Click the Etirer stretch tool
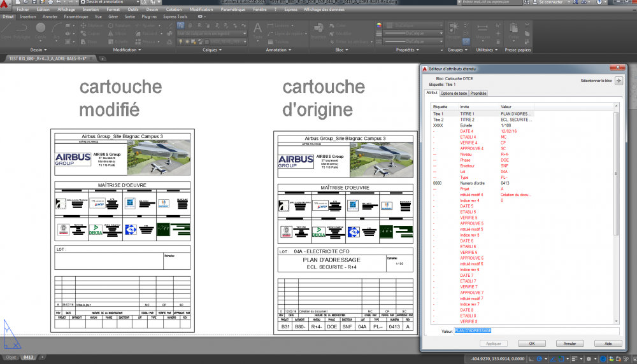Screen dimensions: 637x364 [x=89, y=42]
